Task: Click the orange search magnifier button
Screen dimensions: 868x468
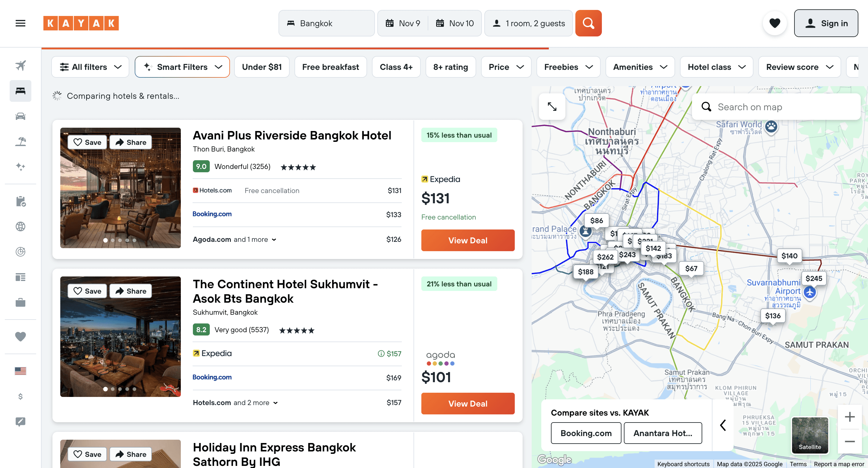Action: pyautogui.click(x=588, y=23)
